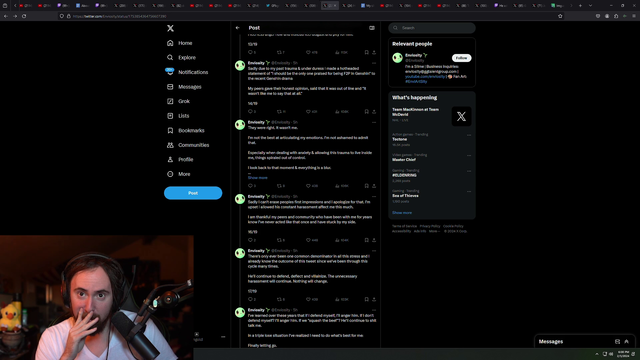Open options for Master Chief trend
640x360 pixels.
click(469, 156)
